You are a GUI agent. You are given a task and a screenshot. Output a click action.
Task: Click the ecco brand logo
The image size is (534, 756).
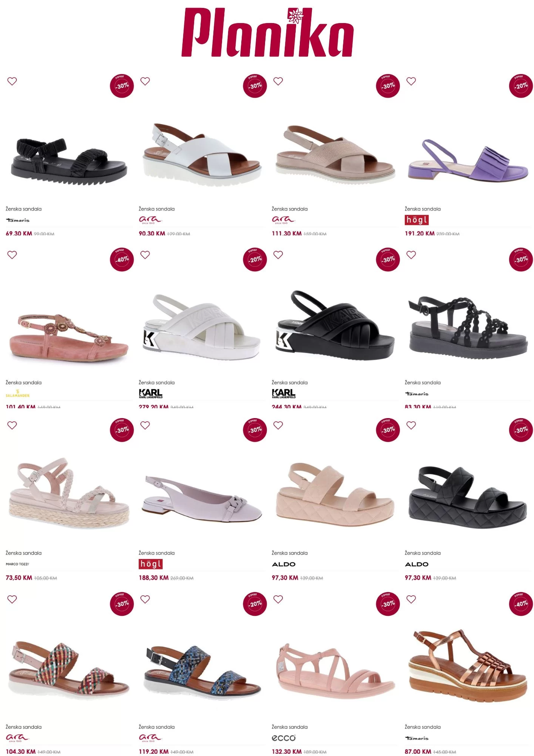pos(284,738)
